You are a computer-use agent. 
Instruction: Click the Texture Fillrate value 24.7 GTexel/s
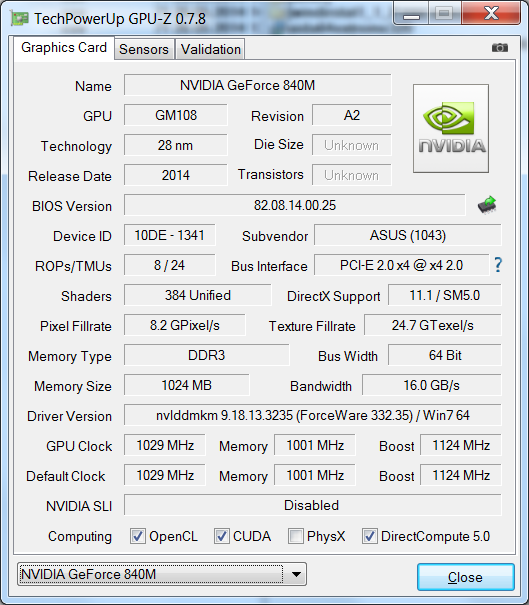coord(433,325)
